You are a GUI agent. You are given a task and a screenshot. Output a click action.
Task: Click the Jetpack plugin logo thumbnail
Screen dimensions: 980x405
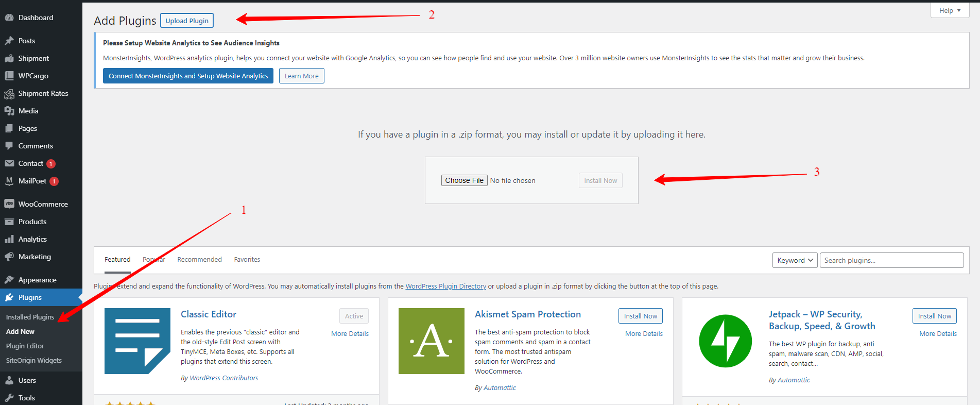click(725, 341)
